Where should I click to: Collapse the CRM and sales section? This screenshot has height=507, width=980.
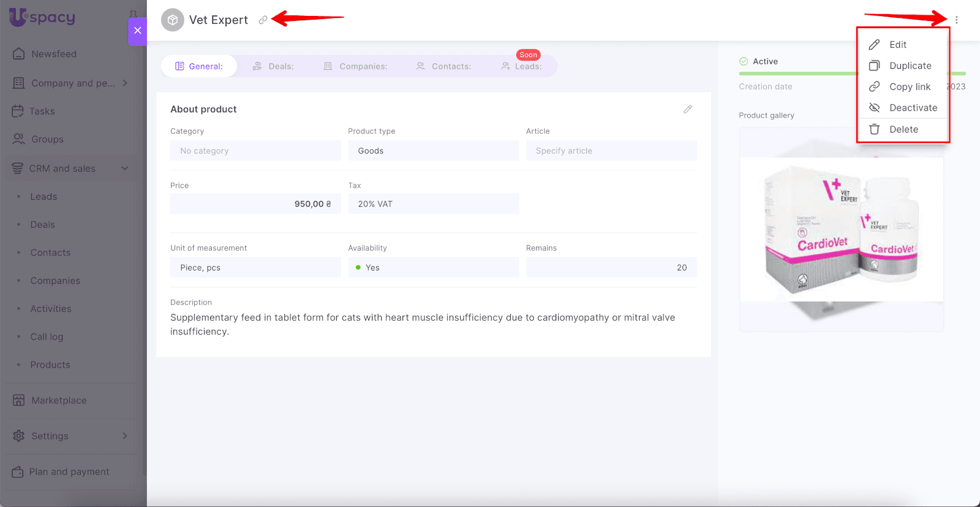(x=125, y=169)
